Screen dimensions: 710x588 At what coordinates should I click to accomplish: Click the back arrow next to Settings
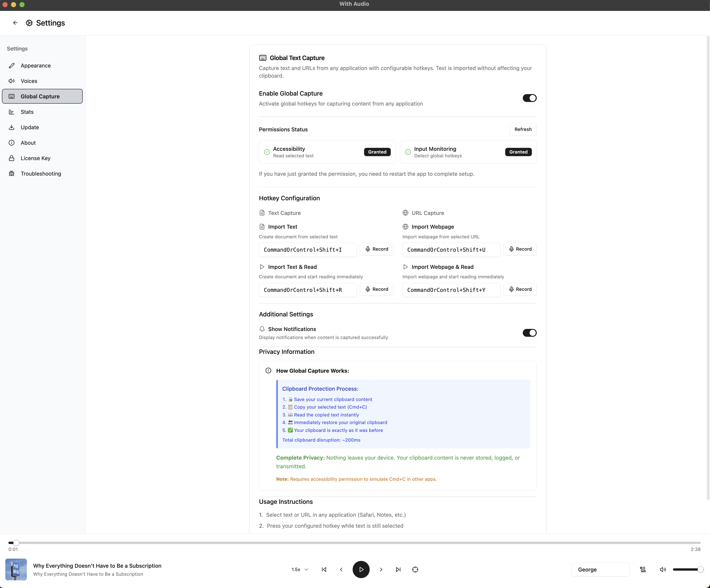click(x=15, y=23)
